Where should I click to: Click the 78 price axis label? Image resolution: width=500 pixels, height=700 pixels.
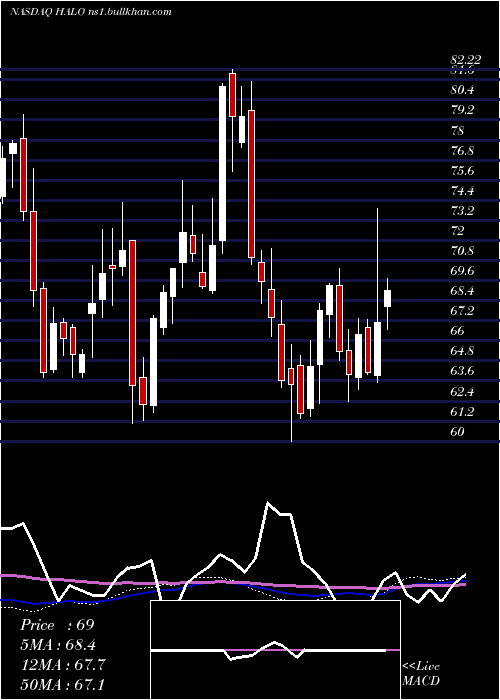(458, 131)
